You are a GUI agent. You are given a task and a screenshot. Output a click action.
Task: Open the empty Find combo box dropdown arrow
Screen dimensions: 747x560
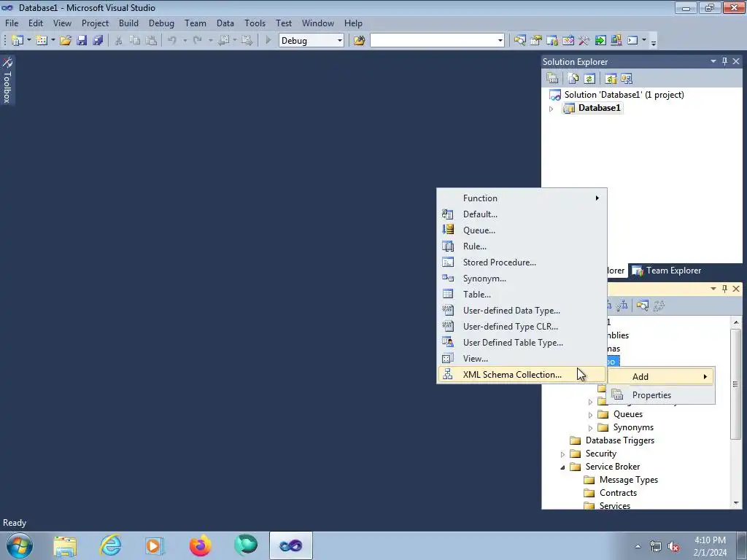click(x=500, y=41)
